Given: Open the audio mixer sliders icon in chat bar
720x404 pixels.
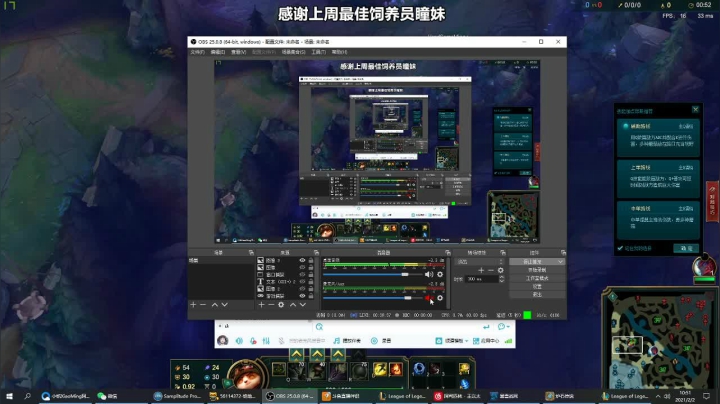Looking at the screenshot, I should tap(266, 341).
